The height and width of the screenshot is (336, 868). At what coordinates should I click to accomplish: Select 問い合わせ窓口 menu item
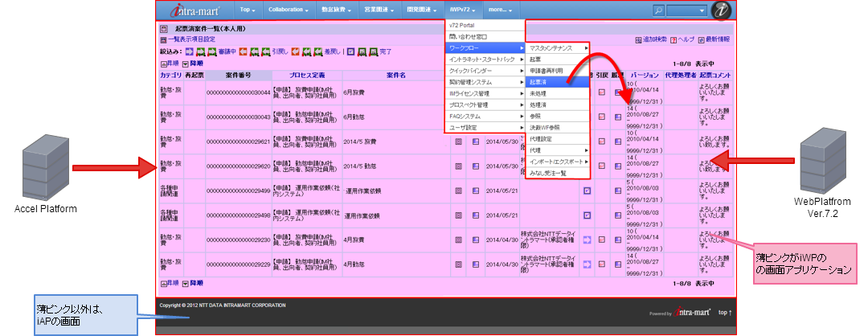click(x=485, y=36)
